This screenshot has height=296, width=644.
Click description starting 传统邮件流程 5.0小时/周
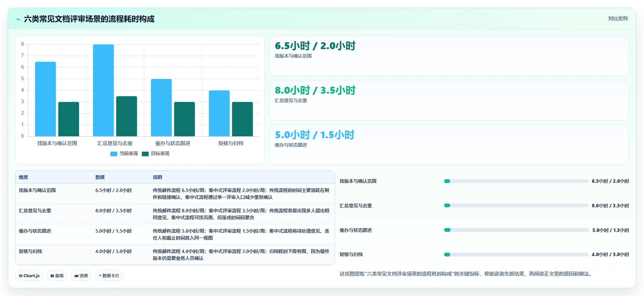point(241,235)
